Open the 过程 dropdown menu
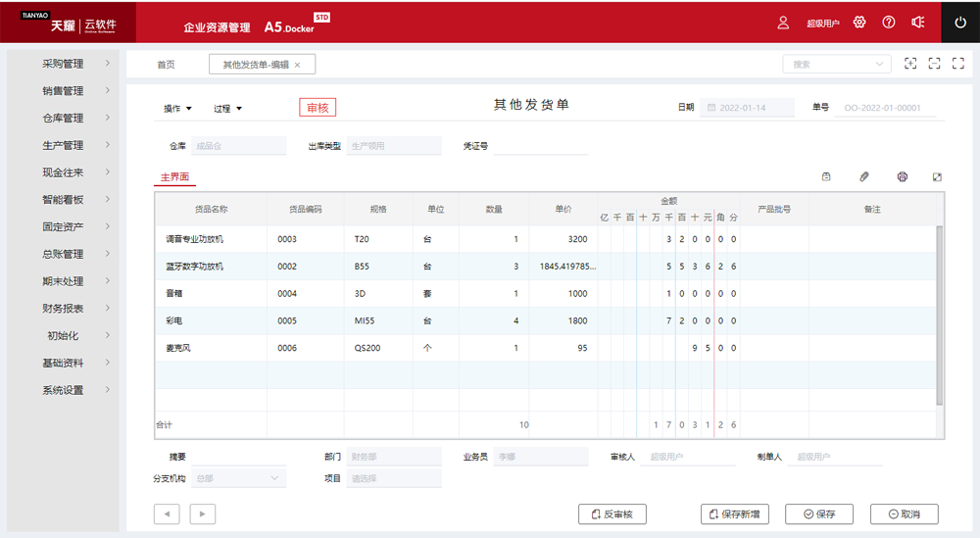The image size is (980, 538). tap(227, 108)
